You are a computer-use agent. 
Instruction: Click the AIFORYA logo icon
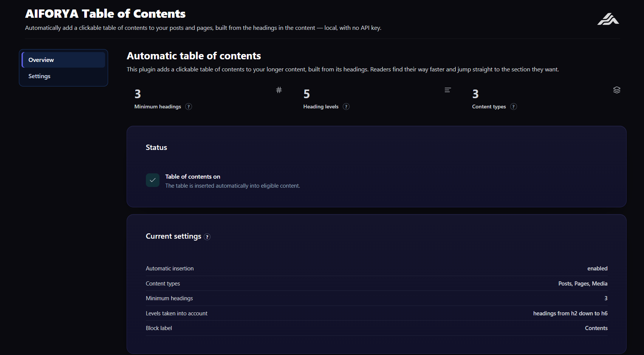coord(608,19)
